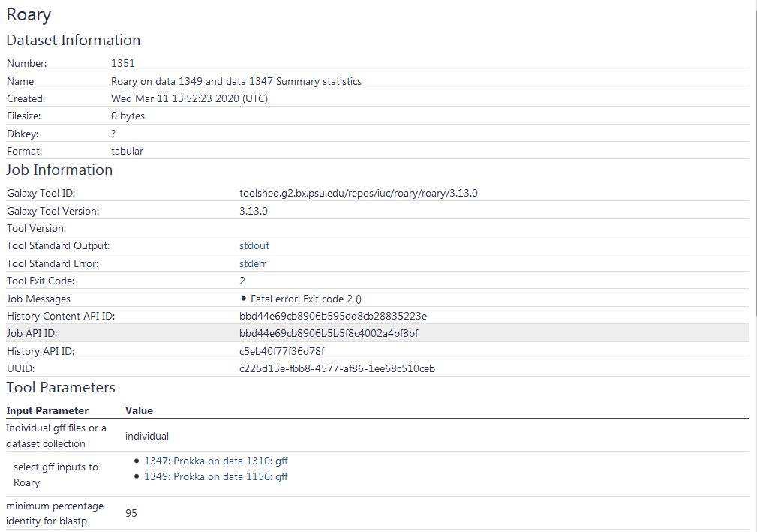This screenshot has width=757, height=532.
Task: Click the 'Tool Standard Output:' label
Action: coord(58,245)
